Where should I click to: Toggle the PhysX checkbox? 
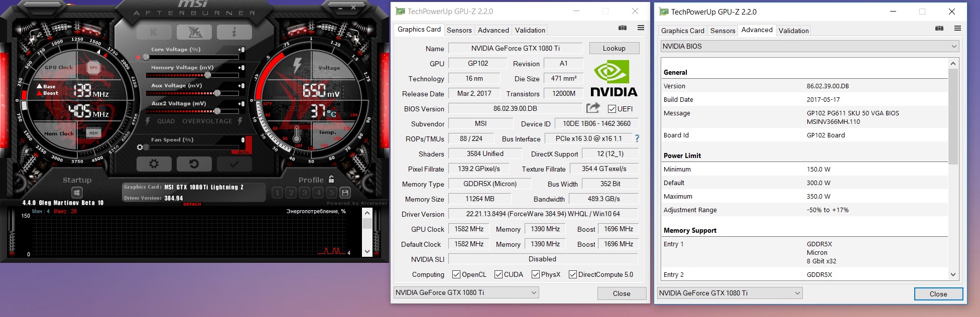coord(535,274)
